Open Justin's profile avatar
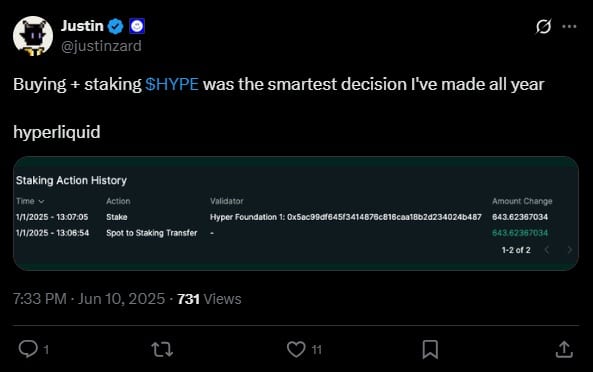The image size is (593, 372). pos(33,36)
